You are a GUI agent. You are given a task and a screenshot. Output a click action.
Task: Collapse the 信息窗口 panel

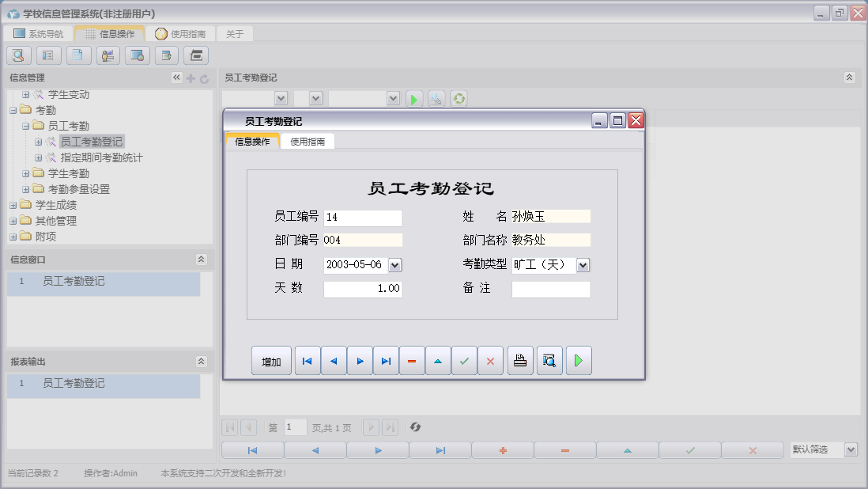[201, 260]
